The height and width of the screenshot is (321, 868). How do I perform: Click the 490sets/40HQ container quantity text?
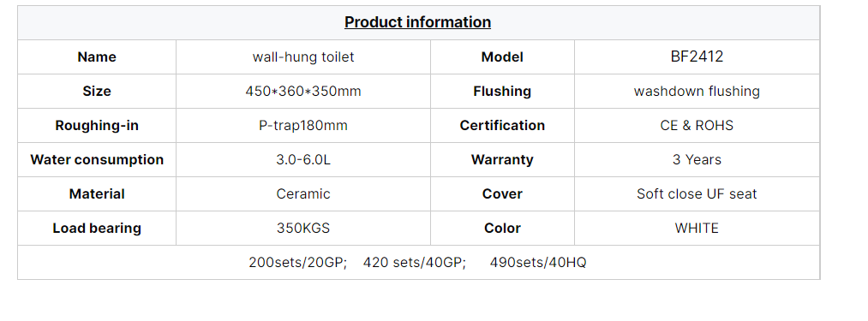(538, 263)
